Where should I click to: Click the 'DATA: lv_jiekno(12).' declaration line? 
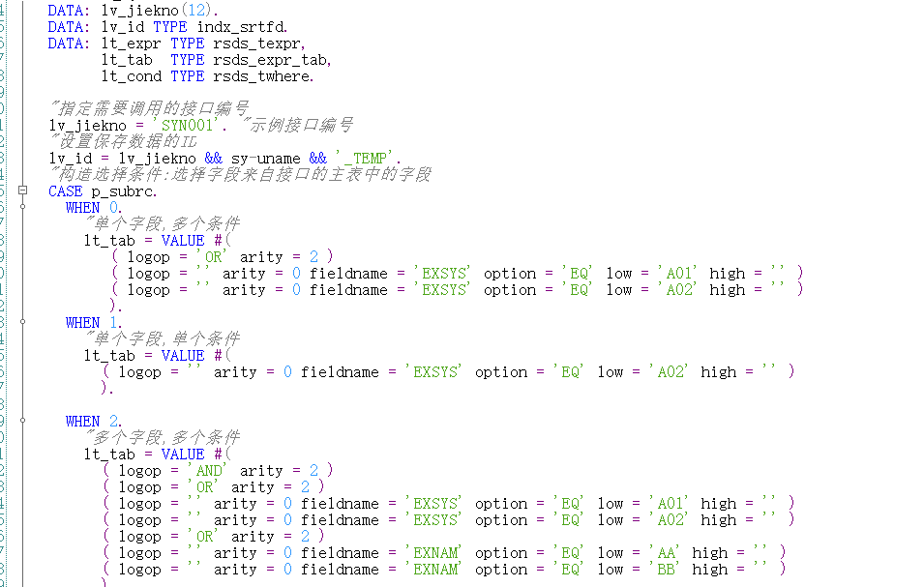click(133, 11)
